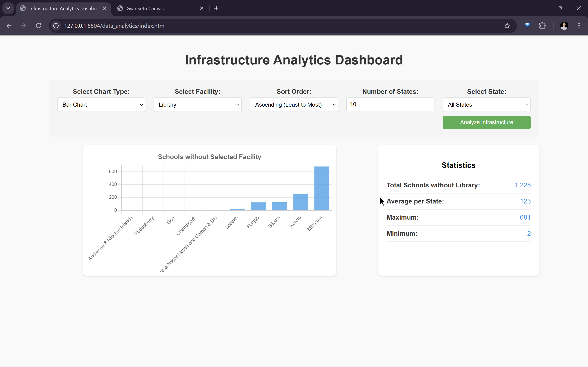Open the tab search dropdown arrow
588x367 pixels.
pyautogui.click(x=8, y=8)
